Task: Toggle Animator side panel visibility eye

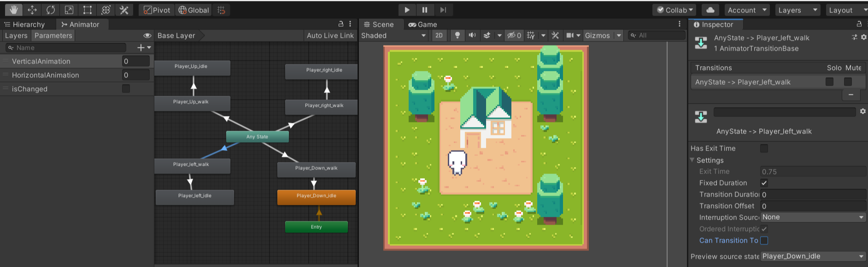Action: (x=147, y=35)
